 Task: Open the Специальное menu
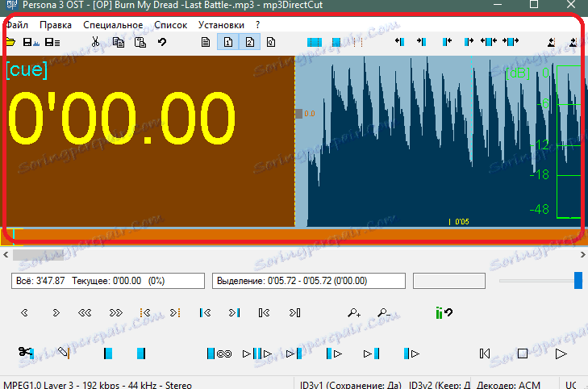pos(113,25)
